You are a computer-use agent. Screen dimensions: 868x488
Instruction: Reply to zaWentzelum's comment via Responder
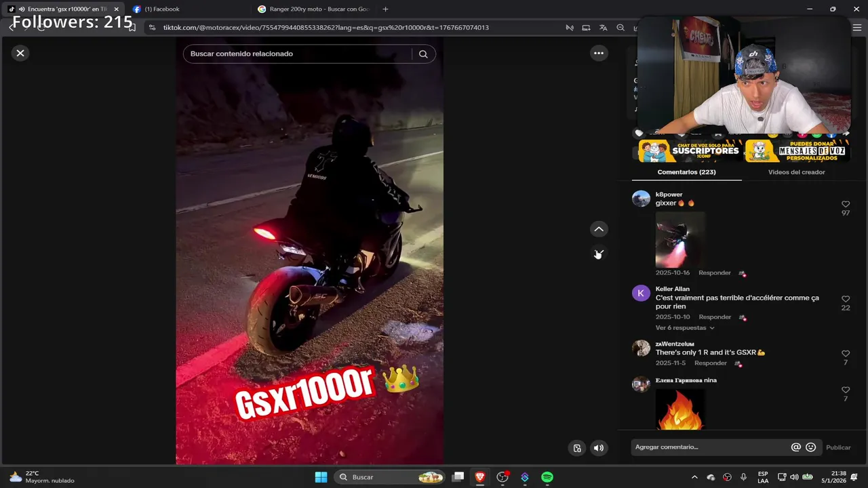(x=710, y=363)
